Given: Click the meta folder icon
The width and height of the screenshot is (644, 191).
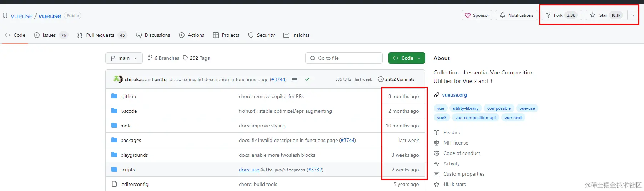Looking at the screenshot, I should (x=114, y=125).
